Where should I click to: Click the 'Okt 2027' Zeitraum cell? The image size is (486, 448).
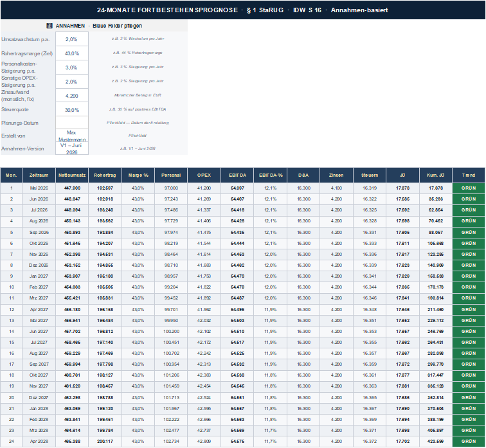[x=39, y=375]
